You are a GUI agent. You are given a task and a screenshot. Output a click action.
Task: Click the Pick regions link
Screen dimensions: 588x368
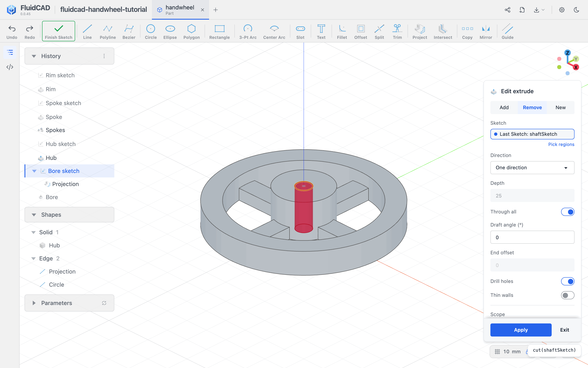561,144
